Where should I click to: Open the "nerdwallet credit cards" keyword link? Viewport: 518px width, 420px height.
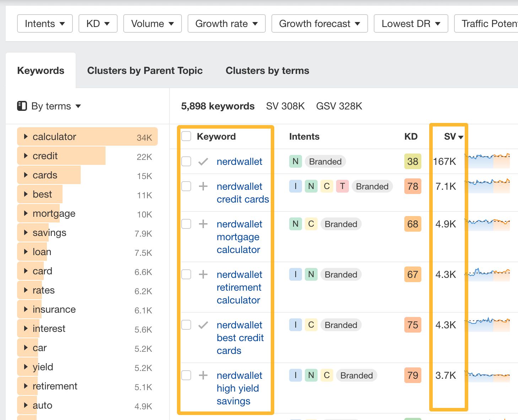pos(243,193)
